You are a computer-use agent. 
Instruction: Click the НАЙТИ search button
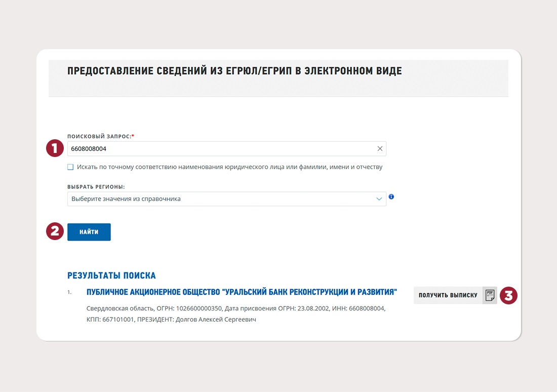(x=89, y=232)
